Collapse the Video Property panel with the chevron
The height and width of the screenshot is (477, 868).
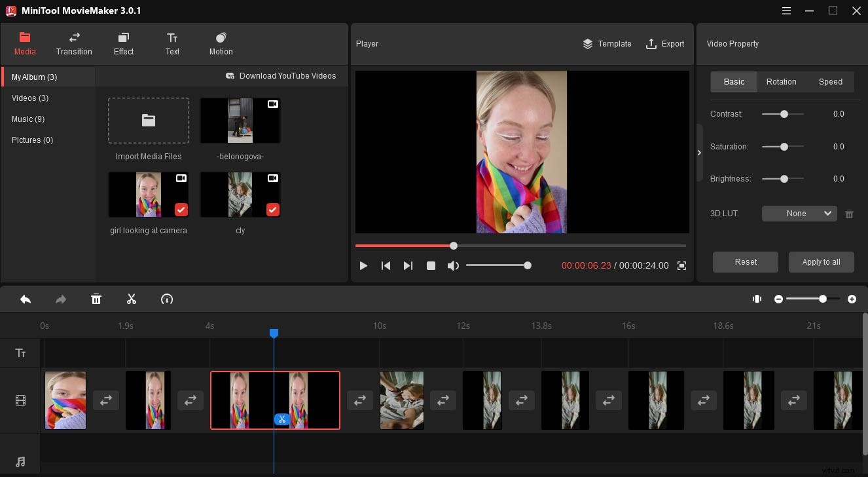tap(698, 152)
